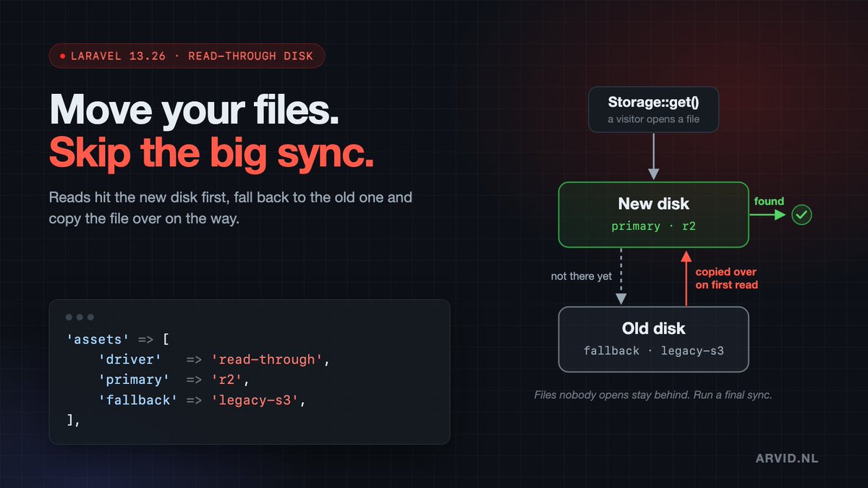
Task: Click the 'fallback · legacy-s3' label
Action: coord(654,351)
